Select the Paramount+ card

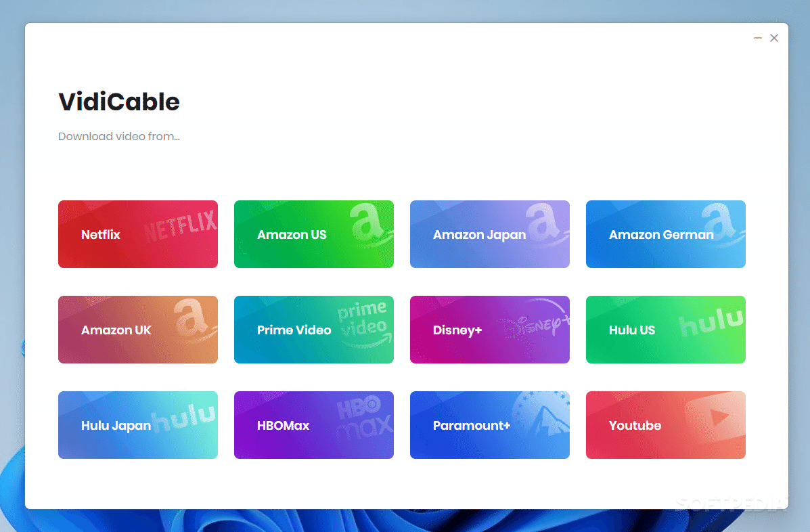(490, 425)
